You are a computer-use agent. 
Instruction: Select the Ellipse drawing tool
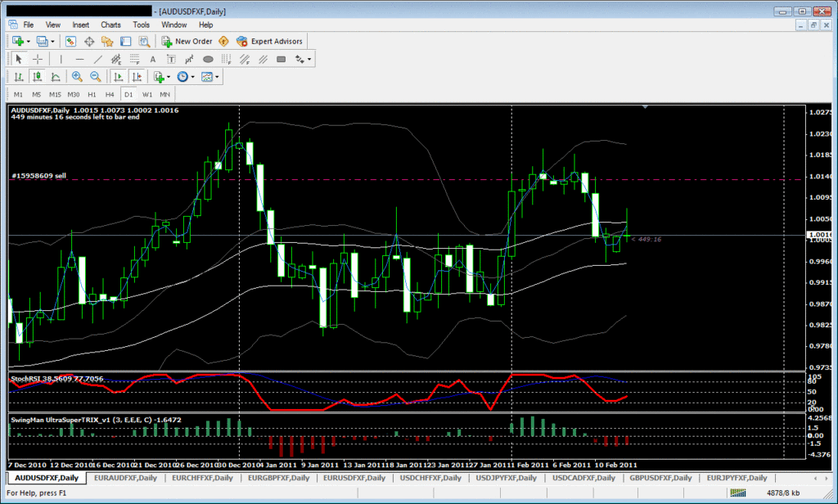208,59
